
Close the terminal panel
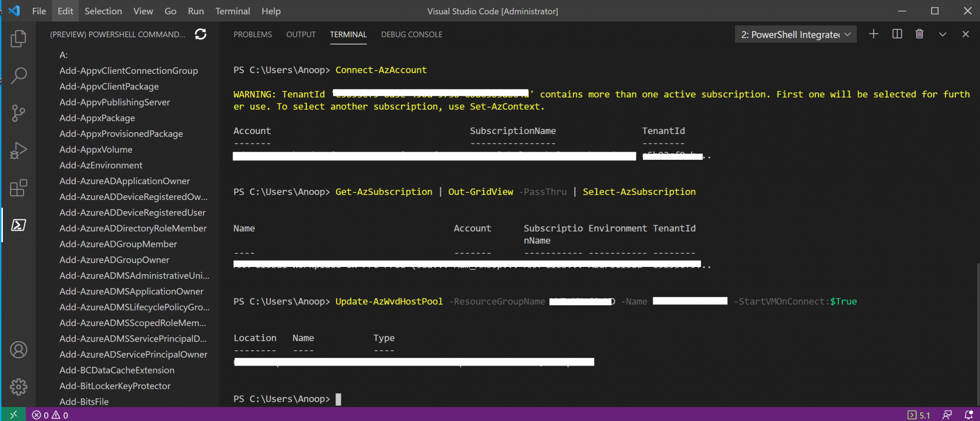tap(965, 34)
